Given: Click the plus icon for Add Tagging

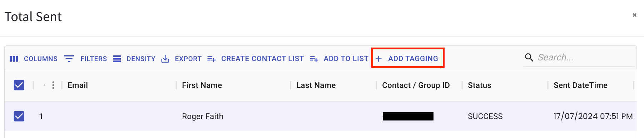Looking at the screenshot, I should point(379,59).
